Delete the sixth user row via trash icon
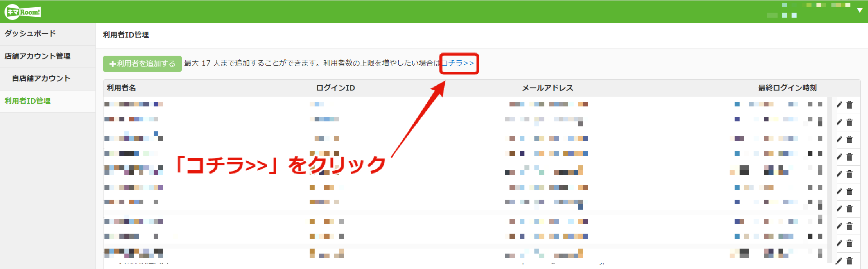 [x=849, y=192]
